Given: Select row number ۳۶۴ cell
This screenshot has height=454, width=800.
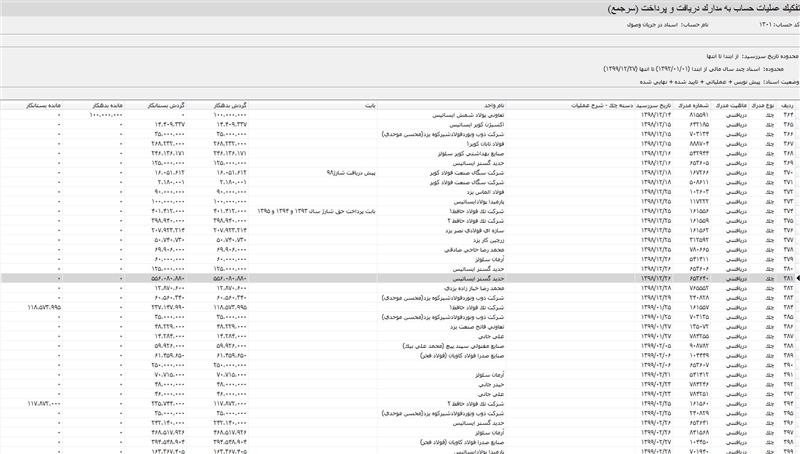Looking at the screenshot, I should 787,115.
